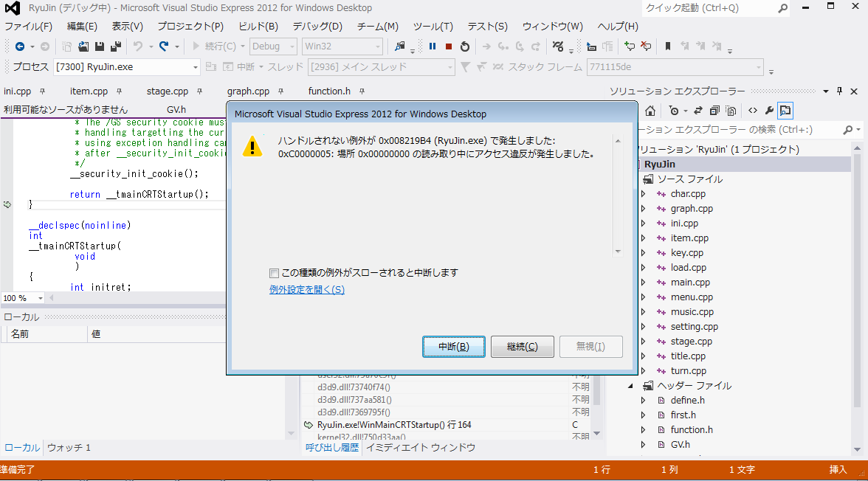The height and width of the screenshot is (481, 868).
Task: Open the Build menu
Action: [258, 27]
